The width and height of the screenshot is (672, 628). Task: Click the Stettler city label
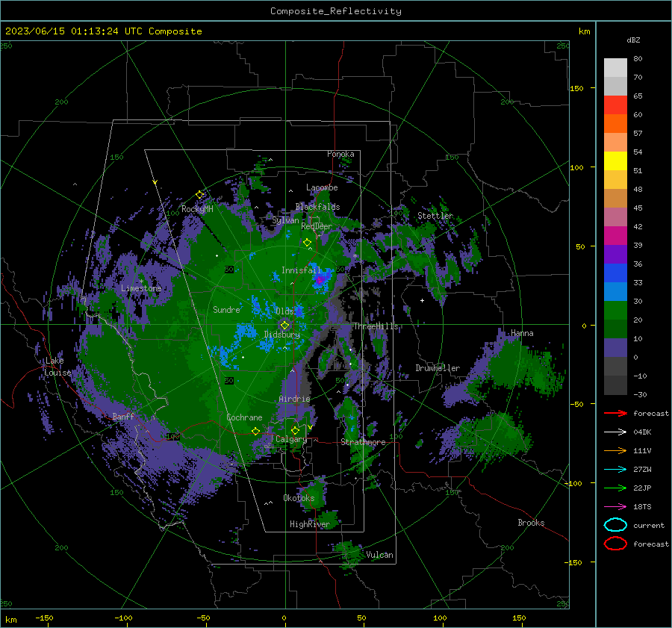[x=435, y=216]
